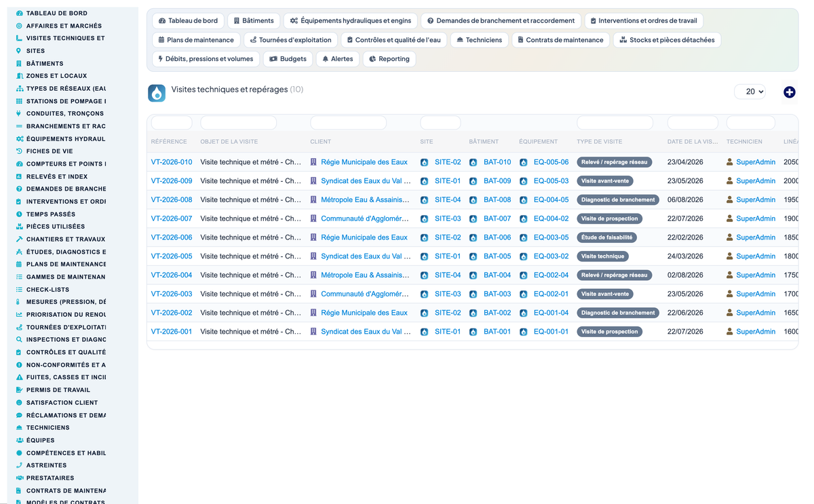Click the Prestataires handshake icon
This screenshot has height=504, width=814.
[x=19, y=478]
